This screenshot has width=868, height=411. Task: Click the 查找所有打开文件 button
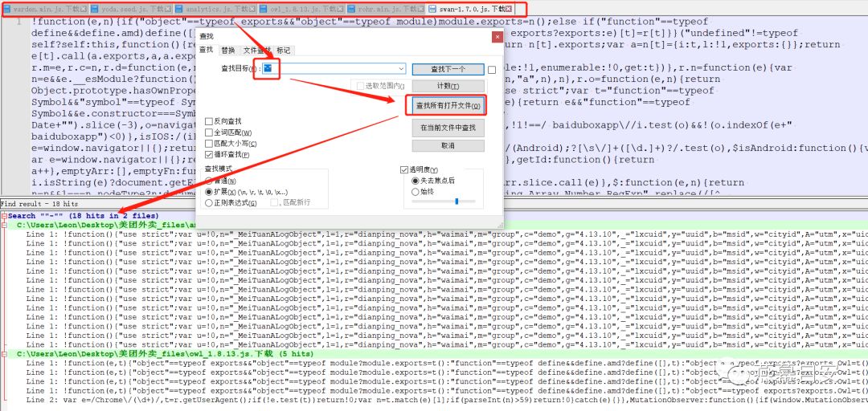[x=448, y=106]
